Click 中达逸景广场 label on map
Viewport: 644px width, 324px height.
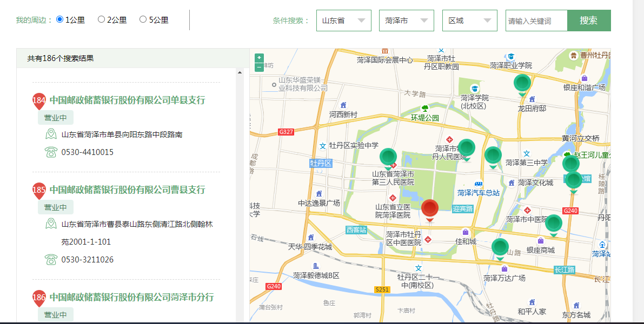(x=319, y=202)
